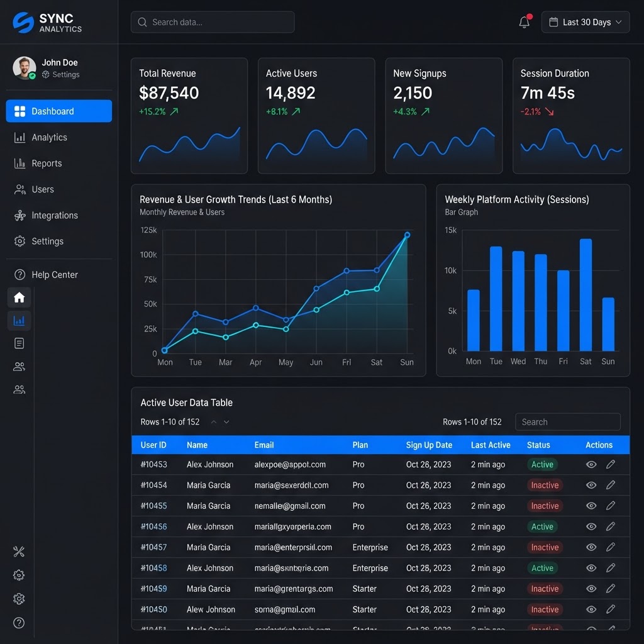View user #10459 via the eye icon
644x644 pixels.
[591, 589]
